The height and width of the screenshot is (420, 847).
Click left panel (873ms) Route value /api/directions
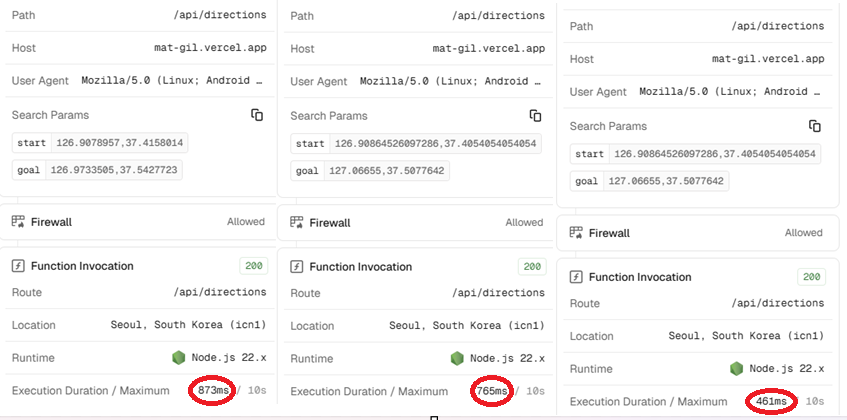220,292
